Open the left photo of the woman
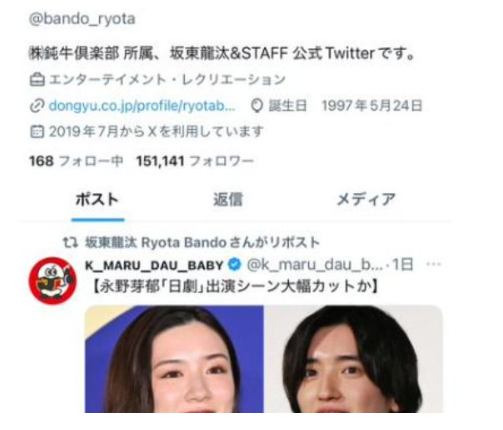This screenshot has width=503, height=430. point(174,359)
